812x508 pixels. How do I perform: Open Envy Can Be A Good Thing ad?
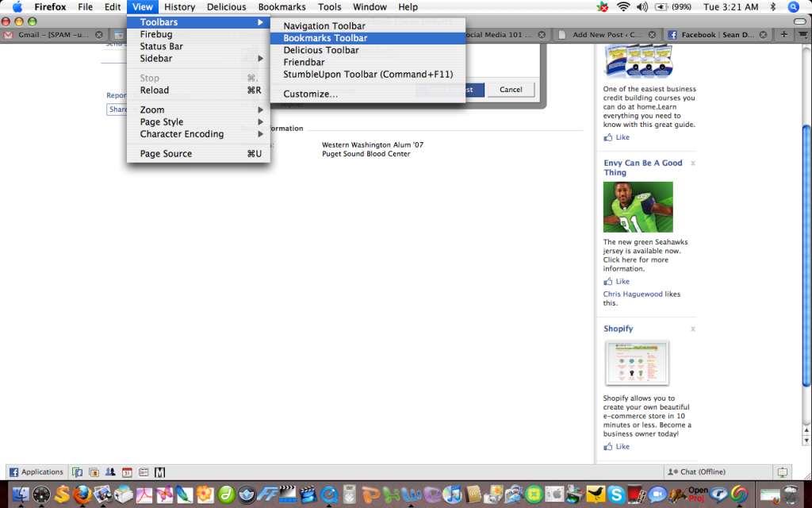pyautogui.click(x=642, y=167)
